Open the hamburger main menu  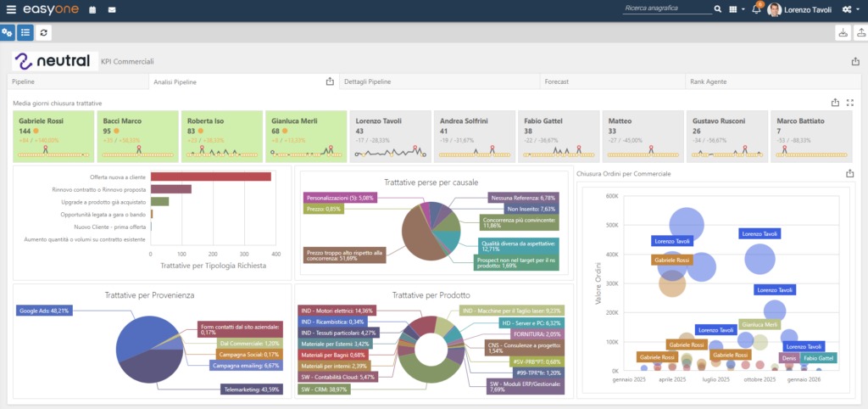12,9
